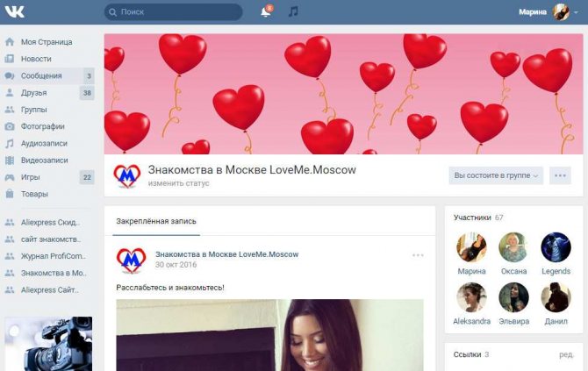The image size is (588, 371).
Task: Expand the Вы состоите в группе dropdown
Action: click(496, 175)
